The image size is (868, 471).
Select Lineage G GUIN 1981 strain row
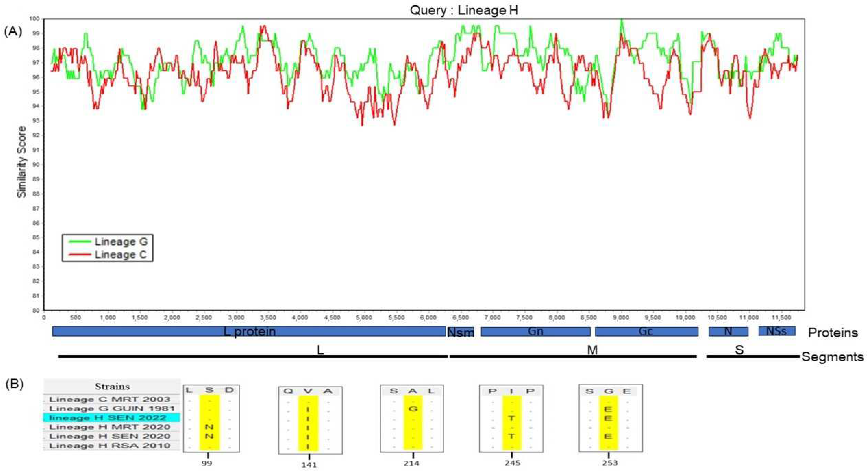coord(112,408)
